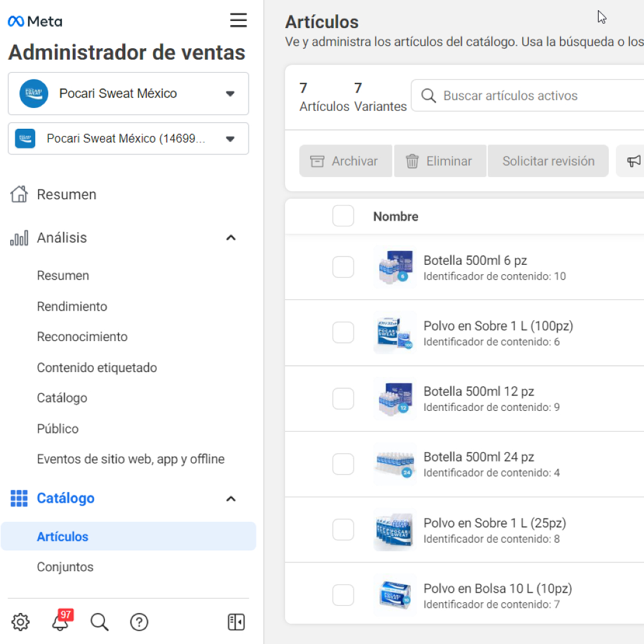Screen dimensions: 644x644
Task: Open the Botella 500ml 12 pz item name
Action: 478,391
